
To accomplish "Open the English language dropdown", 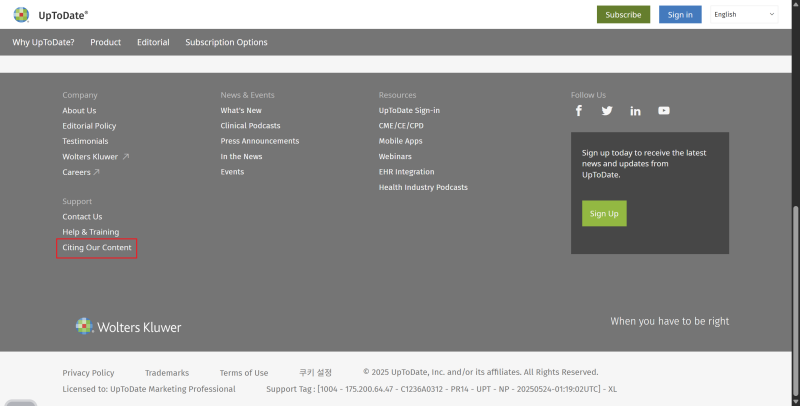I will (744, 14).
